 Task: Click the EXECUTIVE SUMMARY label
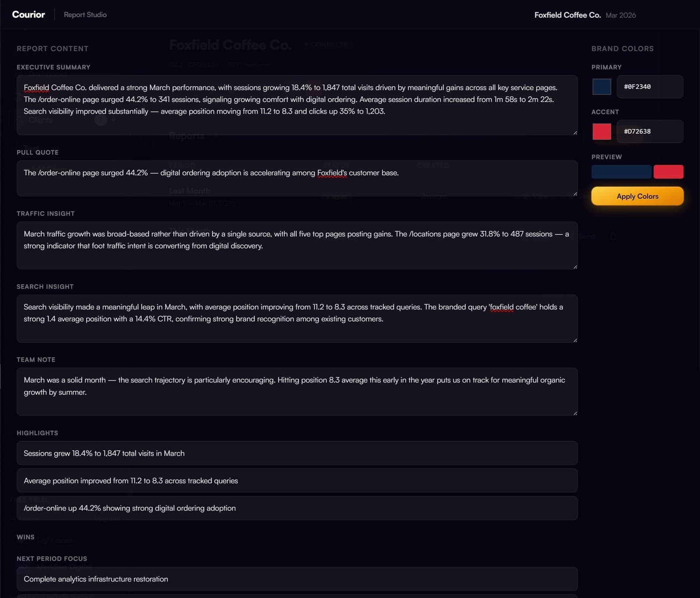click(x=53, y=67)
